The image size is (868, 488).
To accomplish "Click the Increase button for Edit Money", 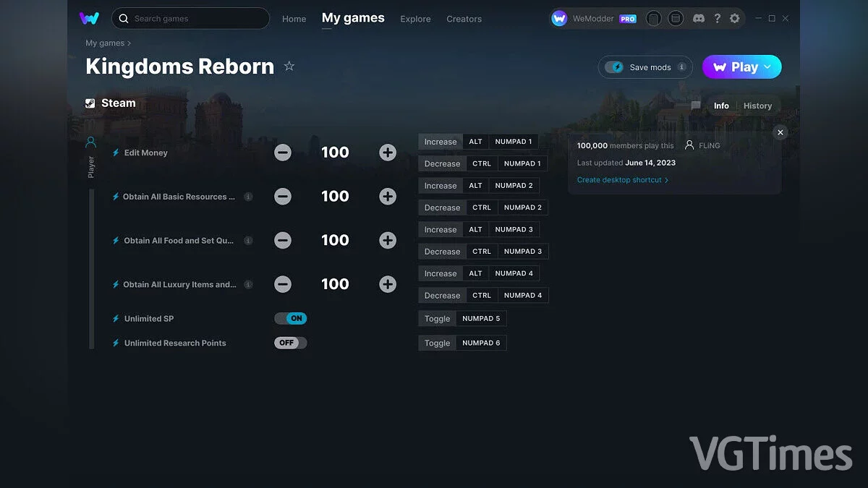I will point(440,142).
